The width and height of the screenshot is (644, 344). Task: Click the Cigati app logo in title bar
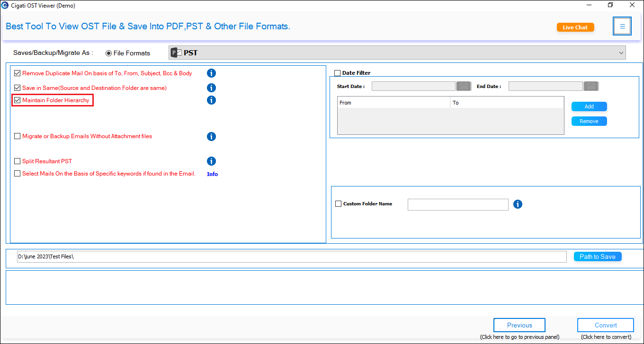[5, 5]
